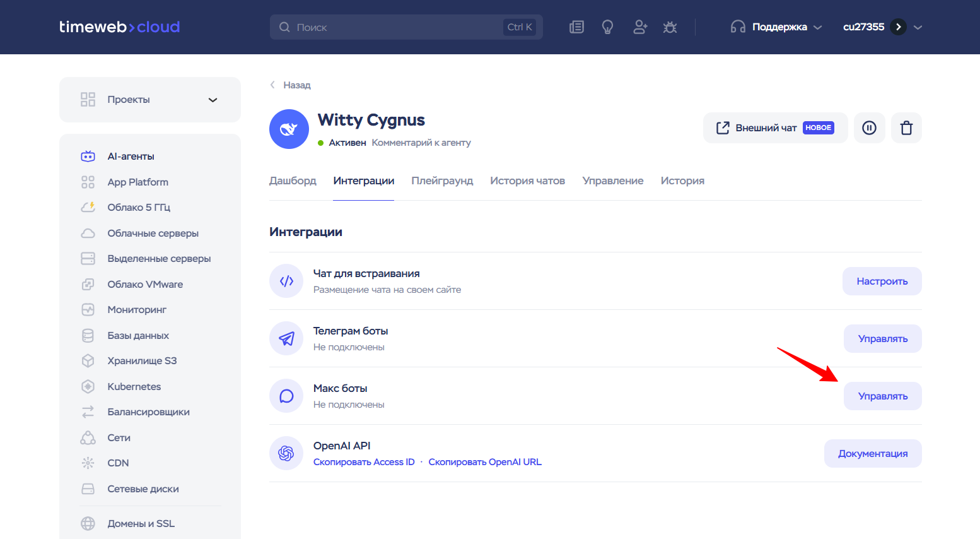980x539 pixels.
Task: Click the bug report icon
Action: click(x=670, y=27)
